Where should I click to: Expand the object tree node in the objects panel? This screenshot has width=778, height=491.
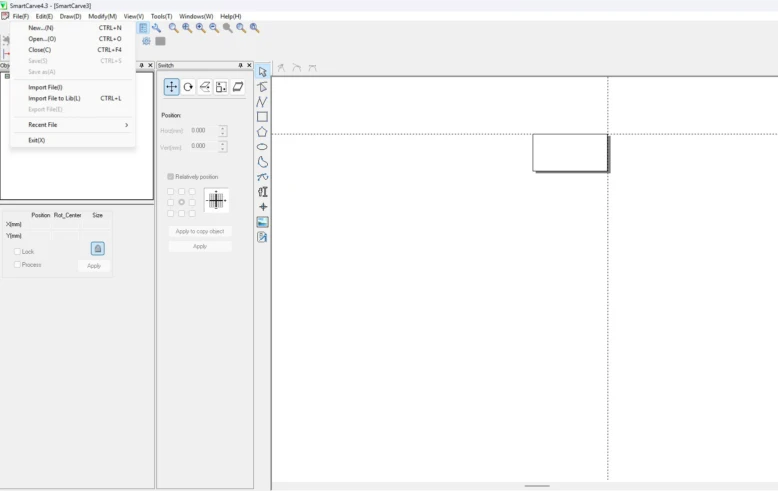pyautogui.click(x=7, y=76)
